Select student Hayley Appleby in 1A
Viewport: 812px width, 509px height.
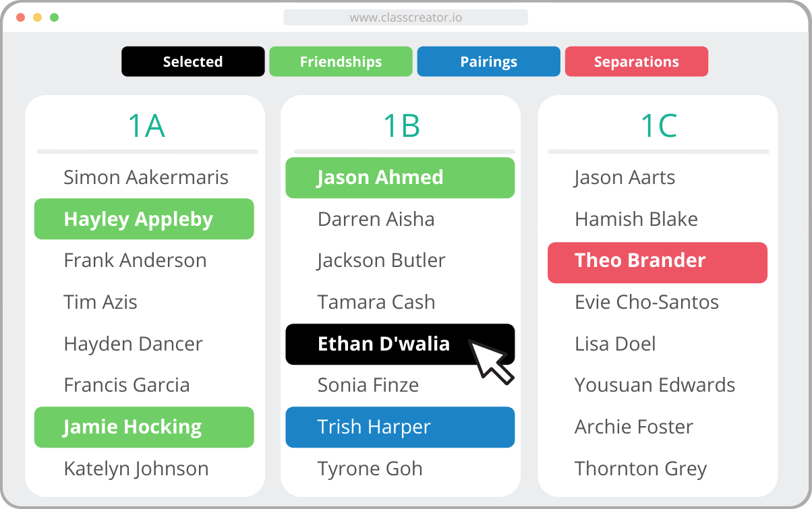pyautogui.click(x=144, y=219)
